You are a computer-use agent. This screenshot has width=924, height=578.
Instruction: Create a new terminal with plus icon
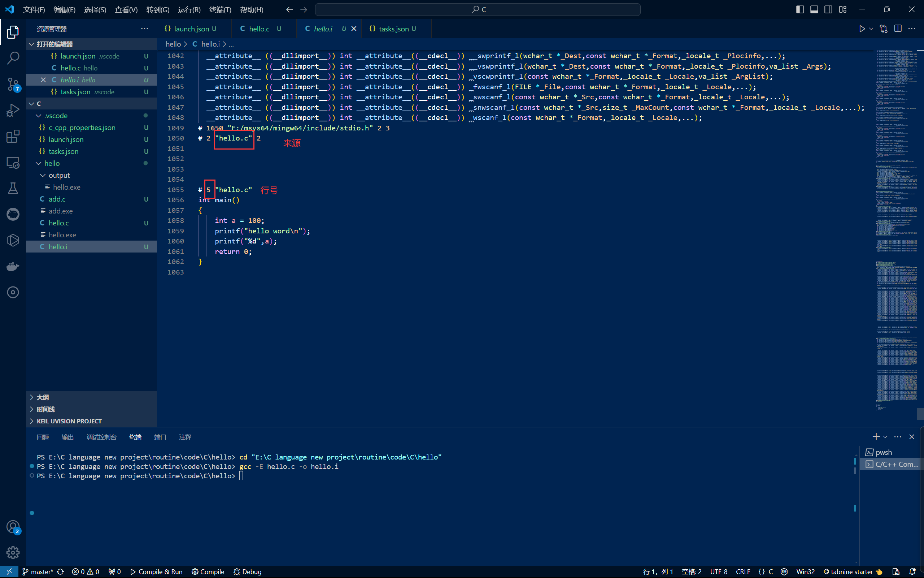[876, 436]
